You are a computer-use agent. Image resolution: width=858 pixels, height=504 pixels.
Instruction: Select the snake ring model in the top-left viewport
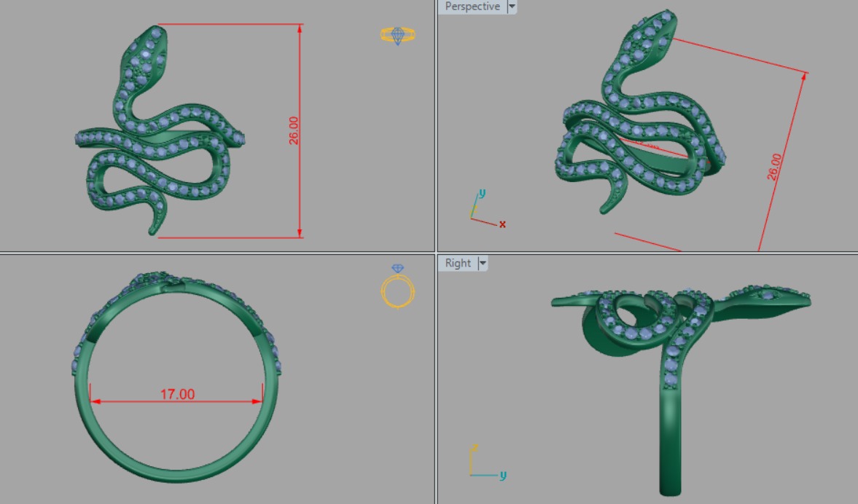tap(160, 130)
